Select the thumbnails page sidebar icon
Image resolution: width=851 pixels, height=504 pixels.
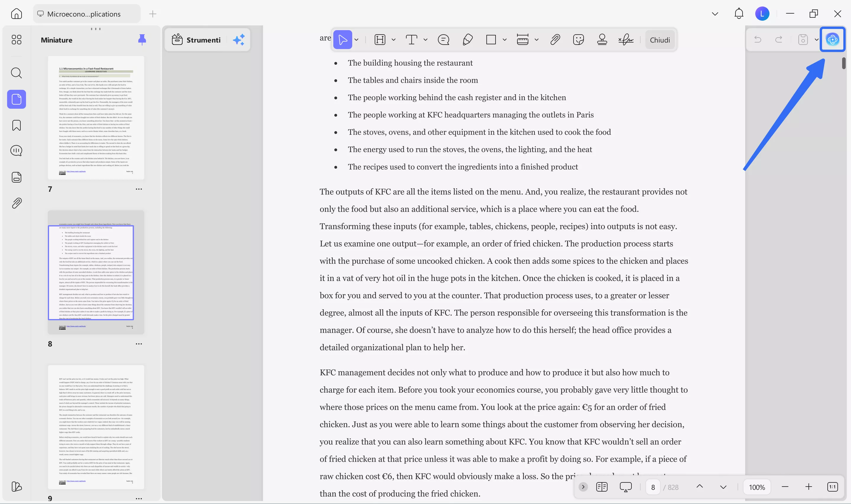tap(16, 99)
